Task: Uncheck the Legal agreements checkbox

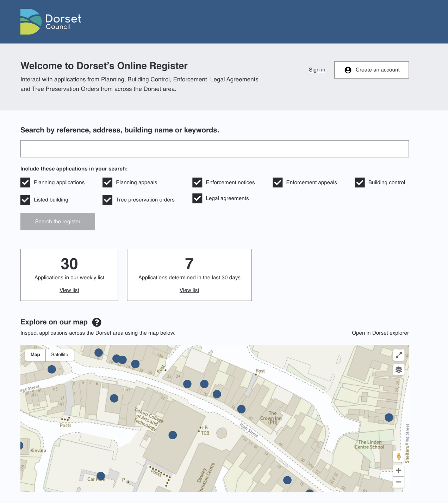Action: [198, 198]
